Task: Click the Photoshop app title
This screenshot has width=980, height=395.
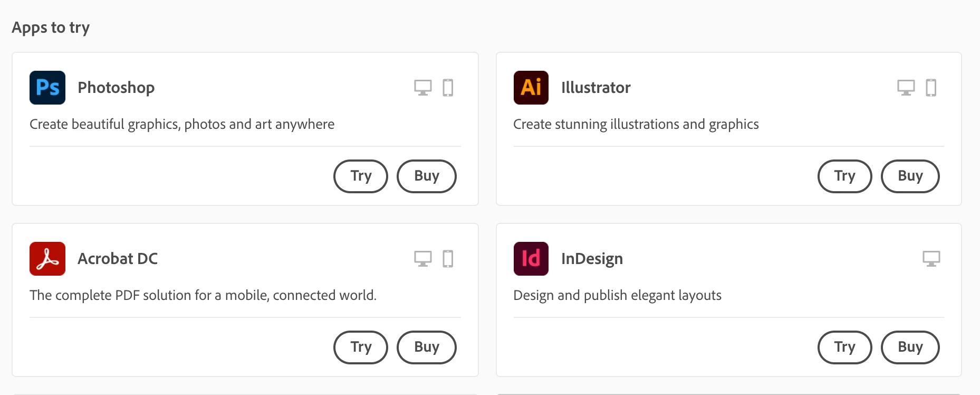Action: 116,88
